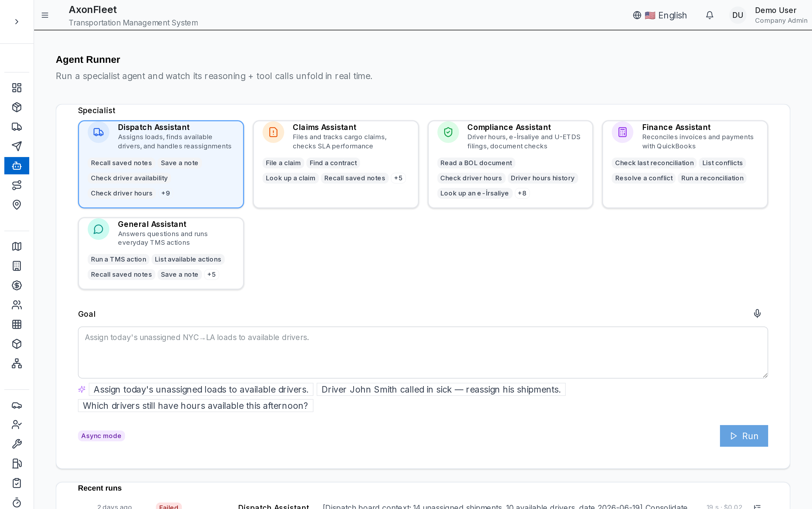Open the user-check driver sidebar icon
Screen dimensions: 812x509
coord(17,425)
